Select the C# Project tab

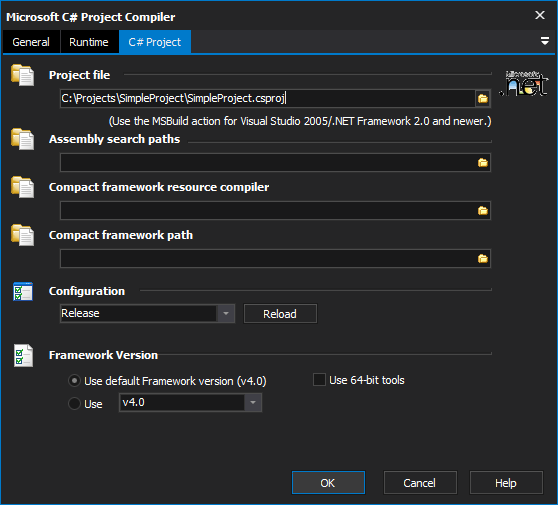(x=155, y=42)
